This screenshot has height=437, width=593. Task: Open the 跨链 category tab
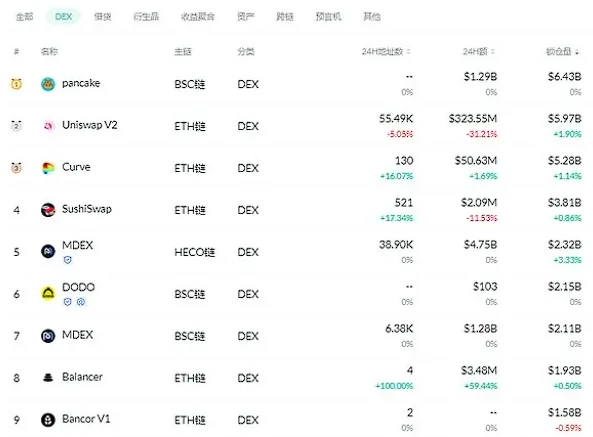point(285,17)
